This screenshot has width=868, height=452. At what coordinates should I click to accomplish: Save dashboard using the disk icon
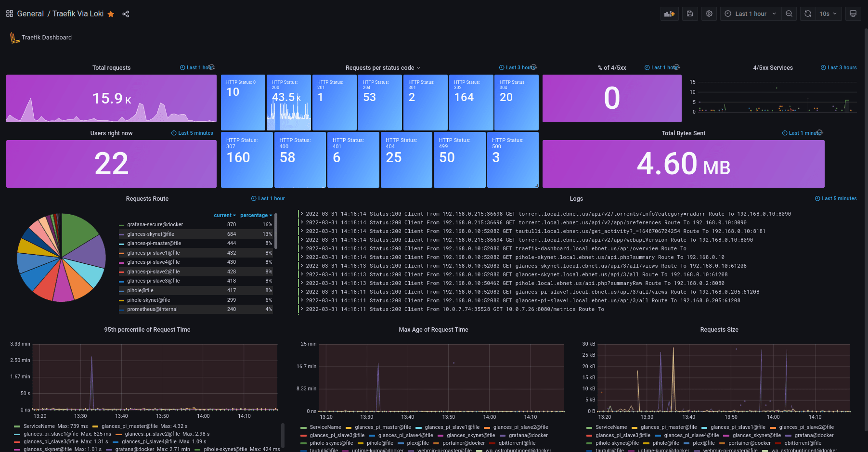pos(689,14)
